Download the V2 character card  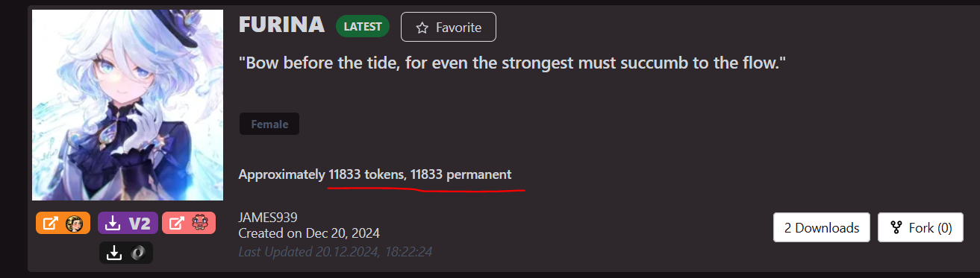coord(128,223)
